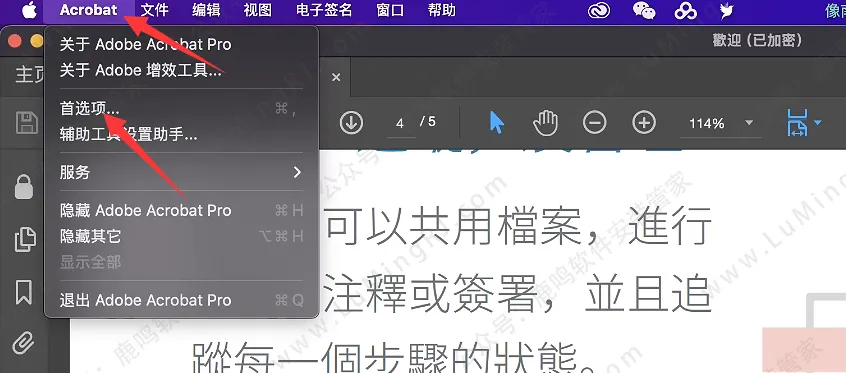Close the document tab with X
846x373 pixels.
coord(336,77)
